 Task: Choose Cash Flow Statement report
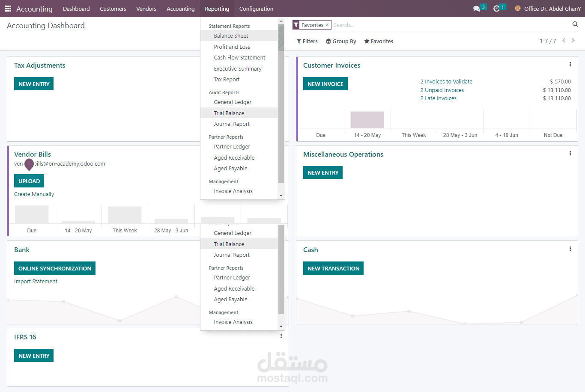(239, 58)
